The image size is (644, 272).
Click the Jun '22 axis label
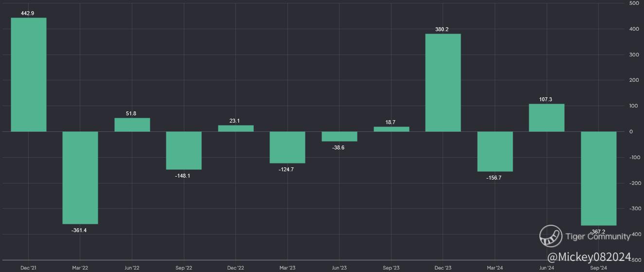pyautogui.click(x=132, y=268)
